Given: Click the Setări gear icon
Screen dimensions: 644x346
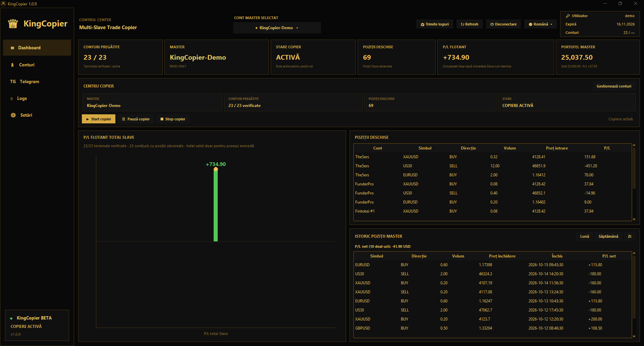Looking at the screenshot, I should (13, 115).
